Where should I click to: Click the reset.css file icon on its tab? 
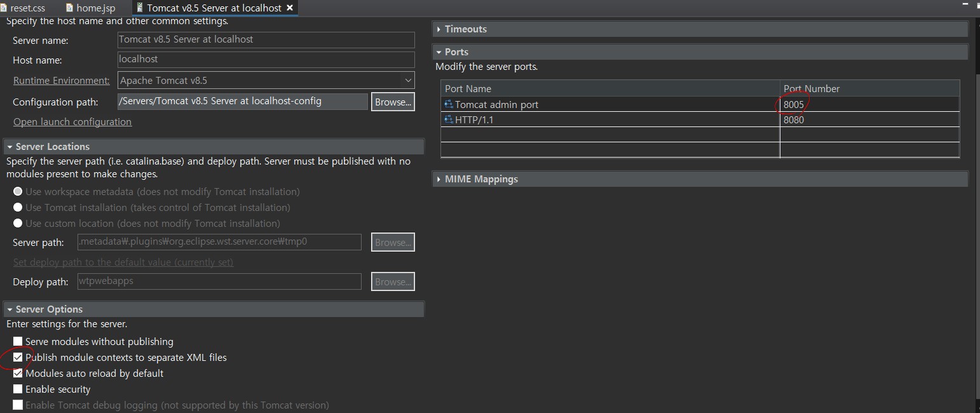point(3,8)
